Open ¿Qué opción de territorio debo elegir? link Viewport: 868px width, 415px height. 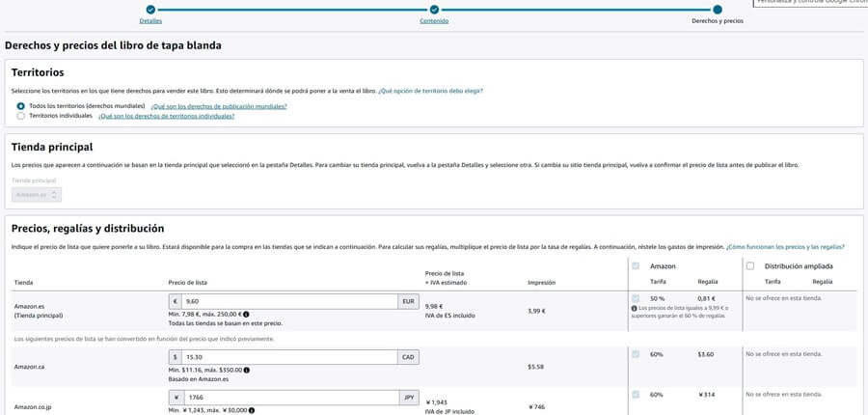tap(430, 91)
